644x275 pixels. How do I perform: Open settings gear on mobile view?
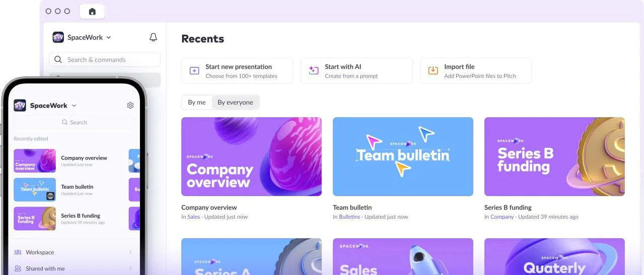click(x=130, y=105)
